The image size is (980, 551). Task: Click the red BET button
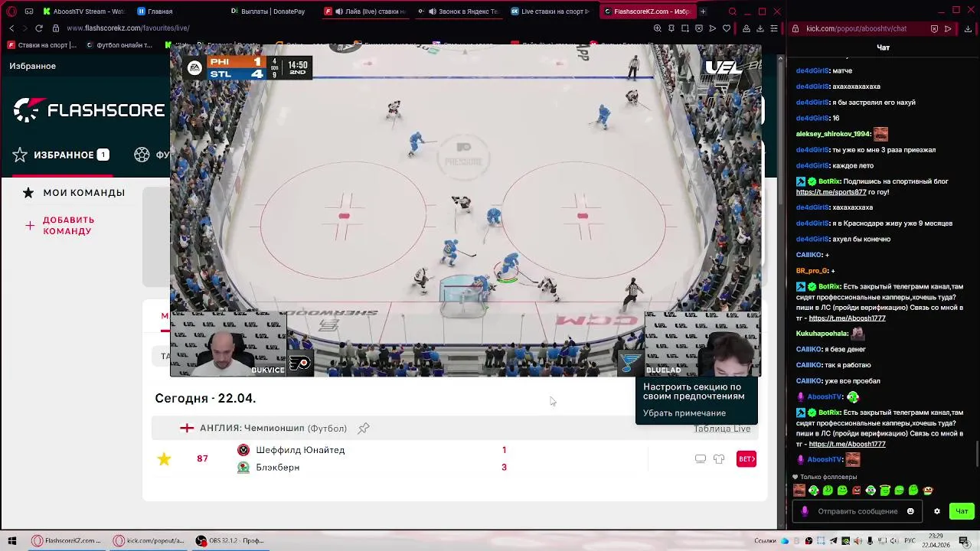[x=746, y=459]
